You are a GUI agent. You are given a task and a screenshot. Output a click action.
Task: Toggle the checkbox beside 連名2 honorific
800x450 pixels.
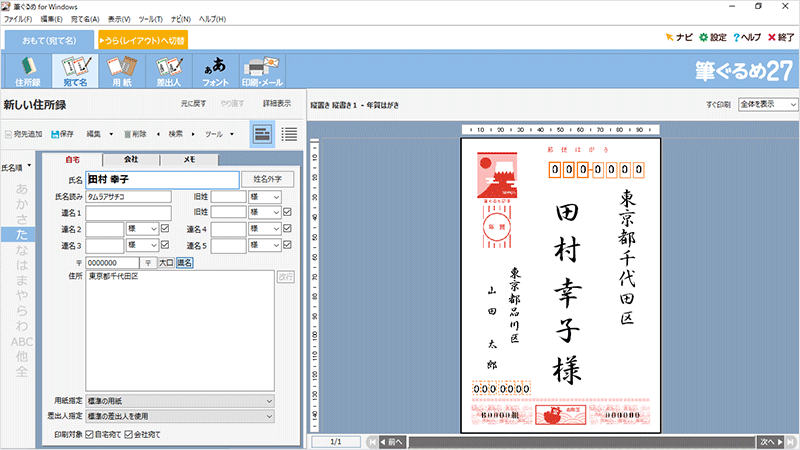pos(166,229)
